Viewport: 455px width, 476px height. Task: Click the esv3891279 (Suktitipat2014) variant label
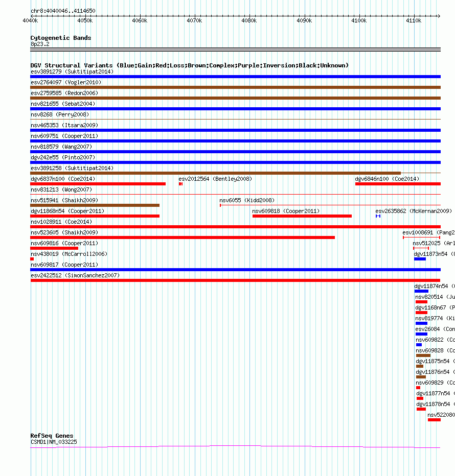tap(72, 72)
